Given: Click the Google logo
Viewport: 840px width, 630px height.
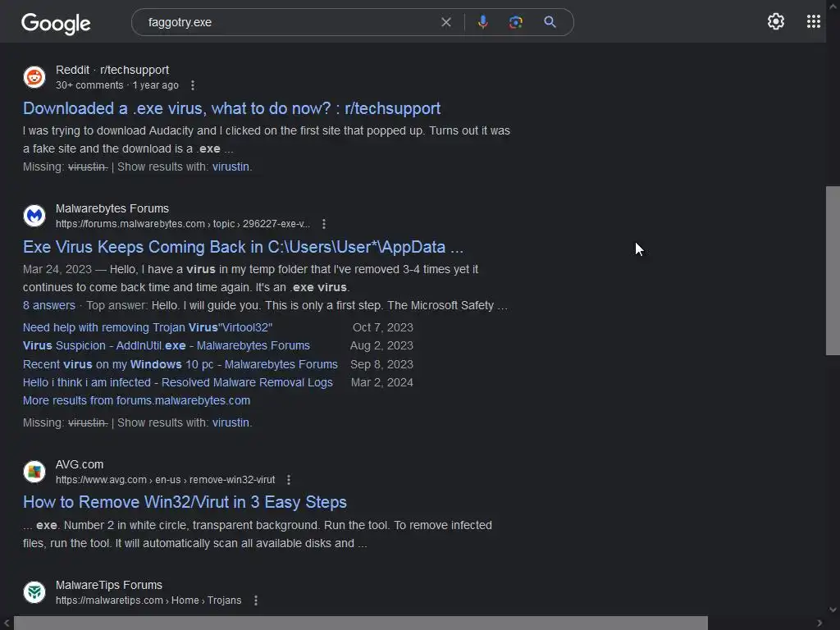Looking at the screenshot, I should [x=56, y=23].
